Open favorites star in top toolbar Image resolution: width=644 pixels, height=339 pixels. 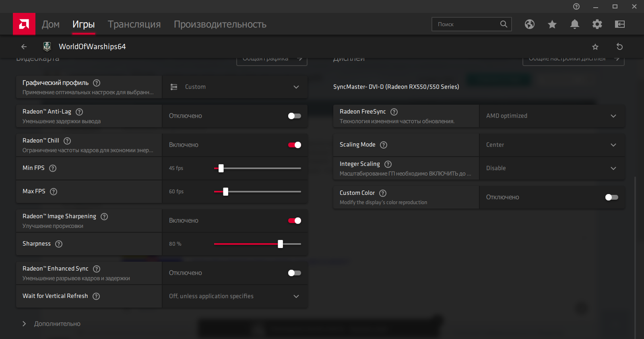click(x=552, y=24)
